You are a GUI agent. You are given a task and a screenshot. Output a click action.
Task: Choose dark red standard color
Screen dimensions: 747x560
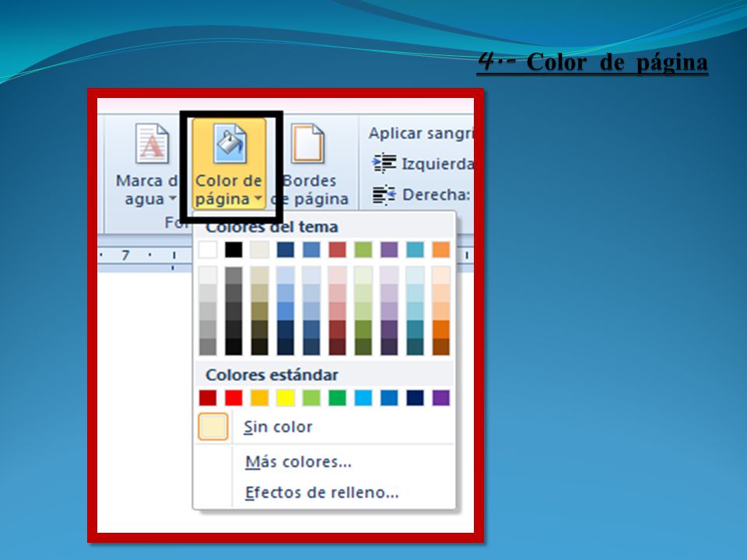(x=208, y=397)
